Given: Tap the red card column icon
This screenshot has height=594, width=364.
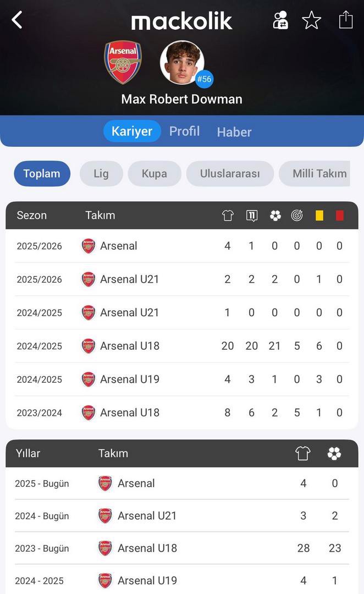Looking at the screenshot, I should pos(339,216).
